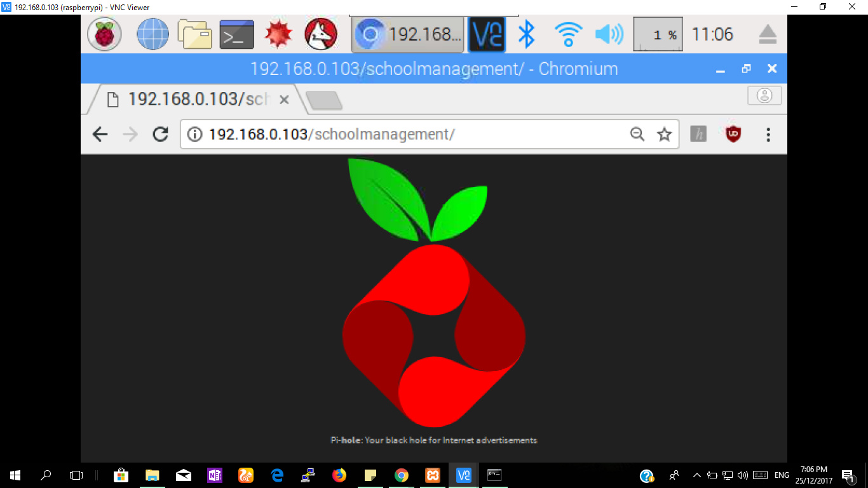Screen dimensions: 868x488
Task: Open the Chromium profile avatar button
Action: [x=764, y=96]
